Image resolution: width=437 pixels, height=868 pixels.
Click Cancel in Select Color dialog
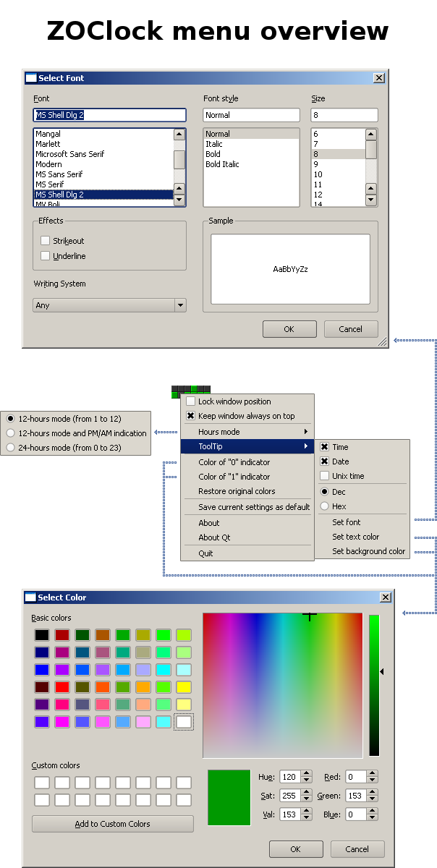pyautogui.click(x=357, y=849)
